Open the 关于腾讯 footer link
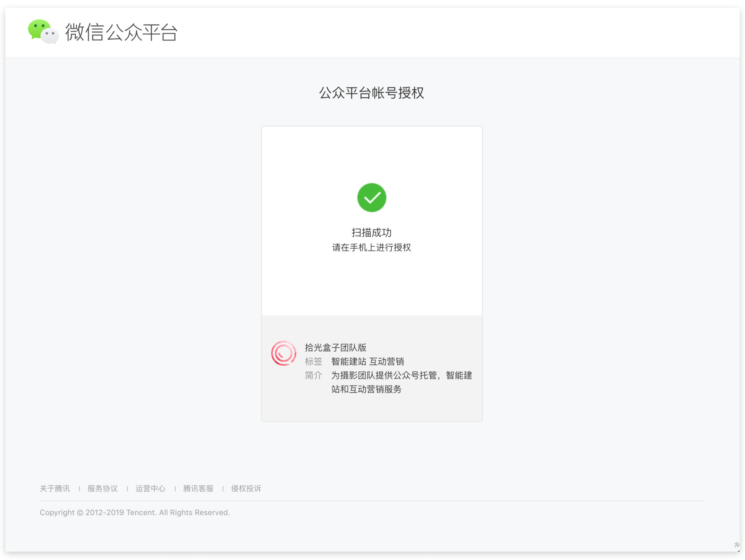 tap(55, 488)
